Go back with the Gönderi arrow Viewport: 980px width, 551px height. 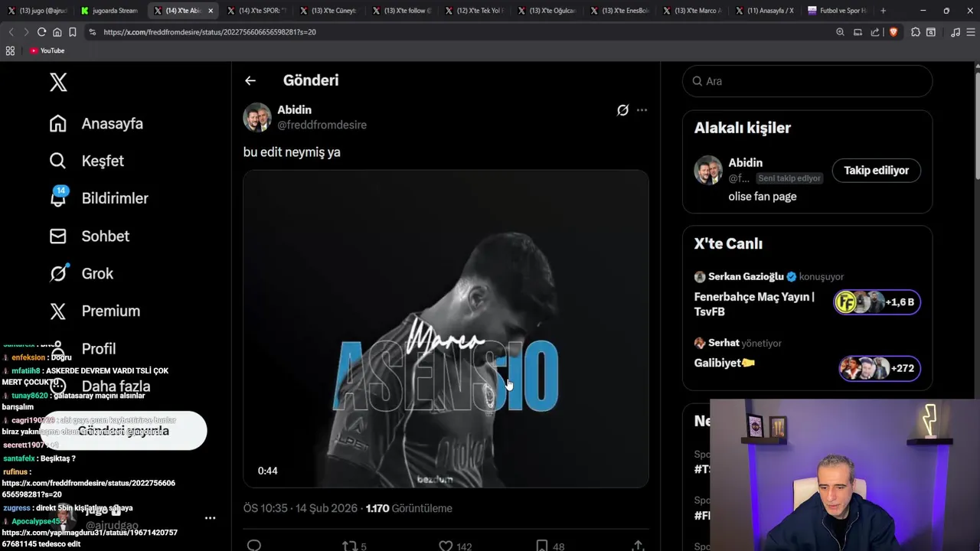point(250,80)
